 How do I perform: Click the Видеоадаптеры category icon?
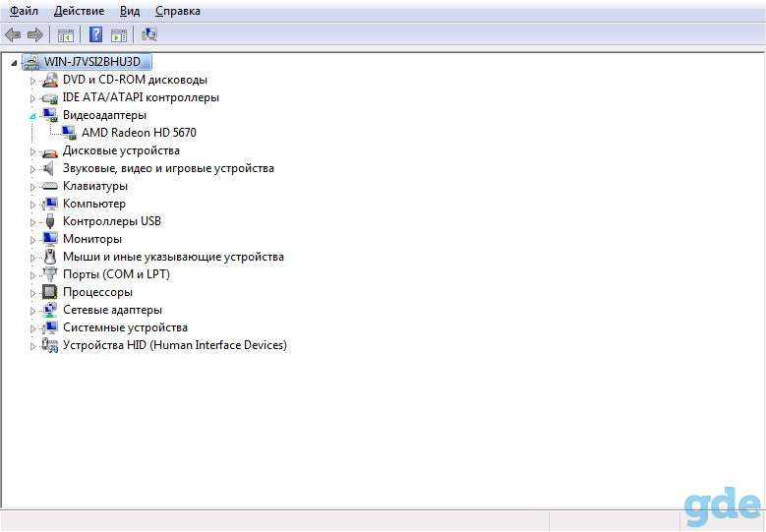(x=50, y=115)
